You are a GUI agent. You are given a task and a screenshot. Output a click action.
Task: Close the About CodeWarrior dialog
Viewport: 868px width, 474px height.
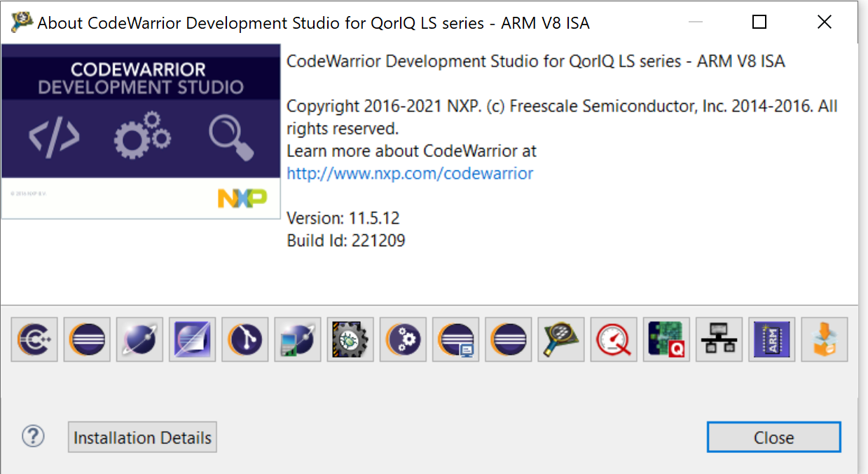tap(773, 437)
